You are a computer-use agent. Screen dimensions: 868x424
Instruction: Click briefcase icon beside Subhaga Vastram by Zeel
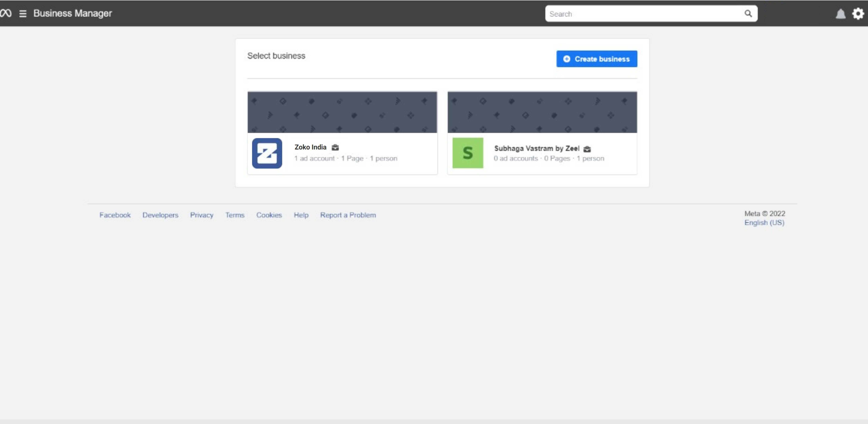pyautogui.click(x=587, y=149)
